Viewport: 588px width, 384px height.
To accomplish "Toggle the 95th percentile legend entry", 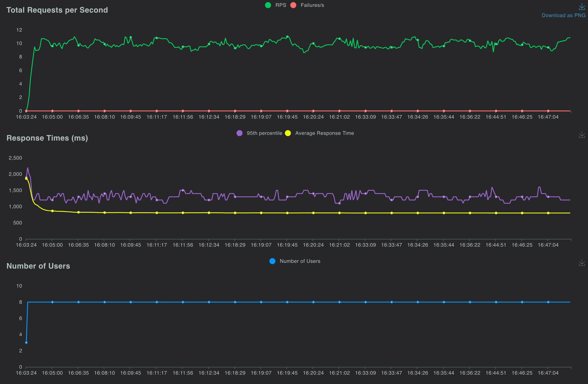I will point(264,133).
